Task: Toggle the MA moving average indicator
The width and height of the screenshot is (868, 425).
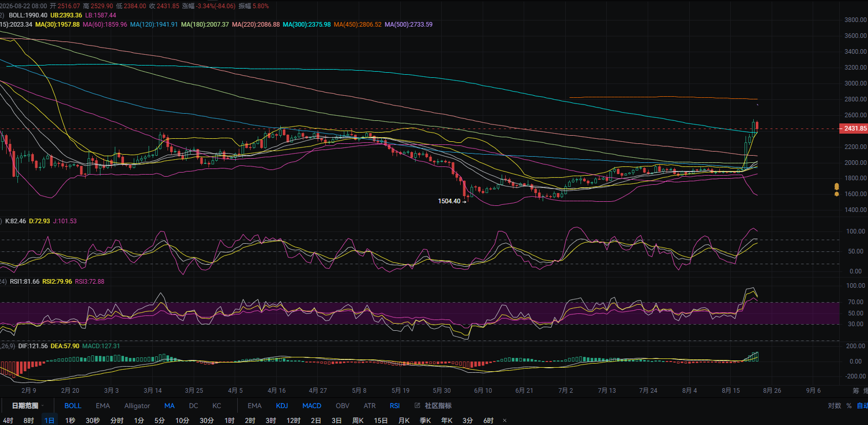Action: (x=169, y=406)
